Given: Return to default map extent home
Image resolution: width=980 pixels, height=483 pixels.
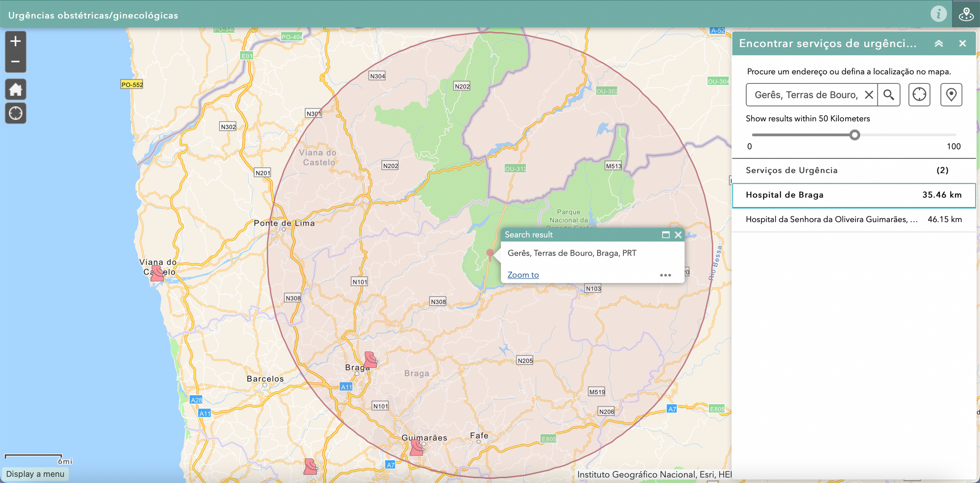Looking at the screenshot, I should [16, 90].
